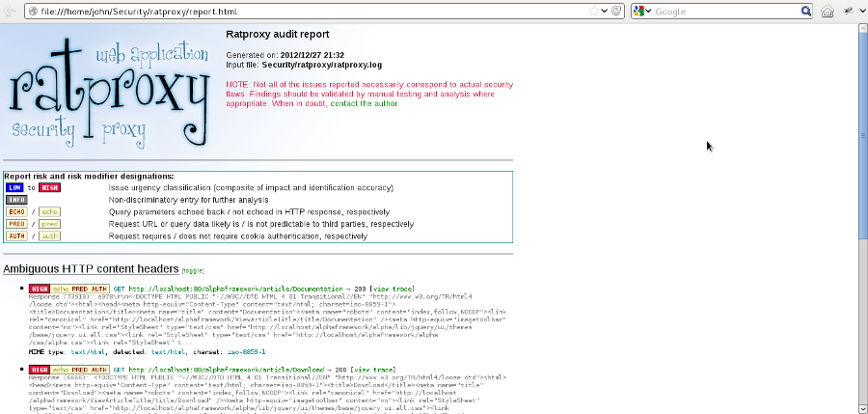Click the bookmark star in the address bar
Viewport: 868px width, 414px height.
tap(592, 12)
